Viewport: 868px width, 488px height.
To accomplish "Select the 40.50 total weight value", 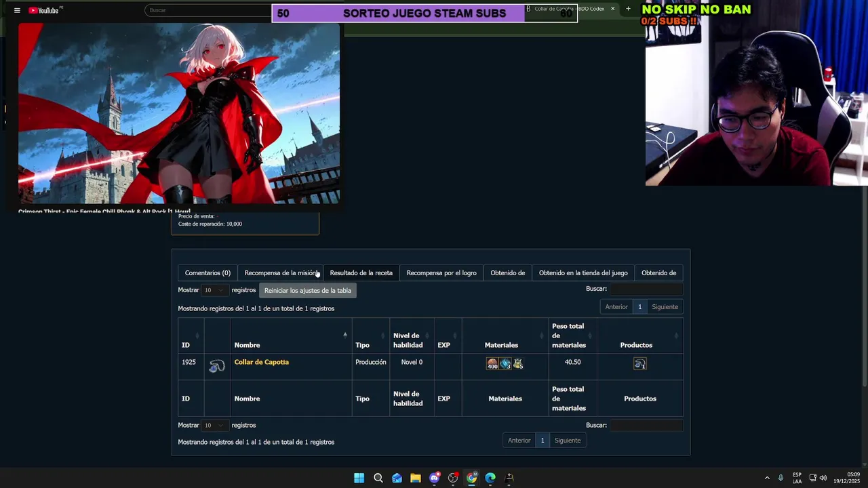I will click(572, 362).
